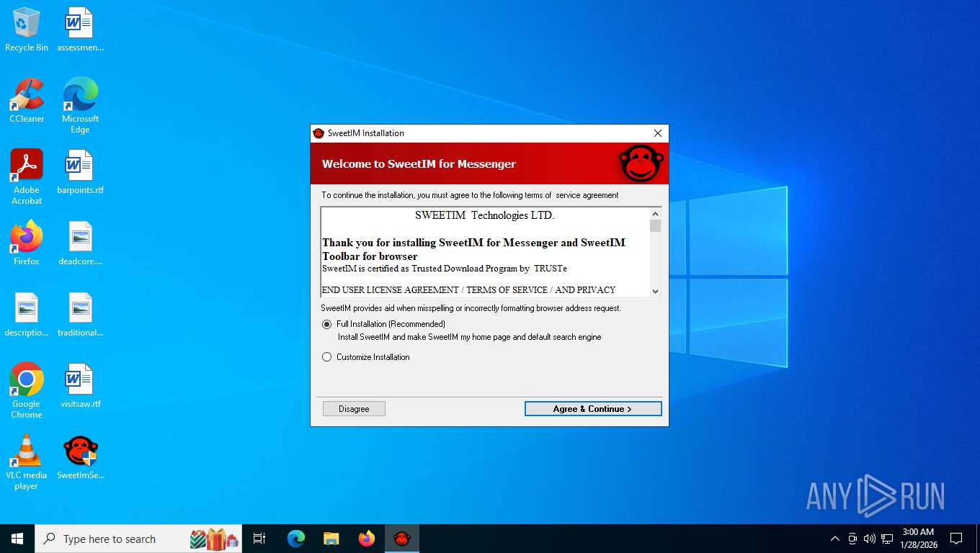The image size is (980, 553).
Task: Launch VLC media player from the desktop
Action: pyautogui.click(x=27, y=462)
